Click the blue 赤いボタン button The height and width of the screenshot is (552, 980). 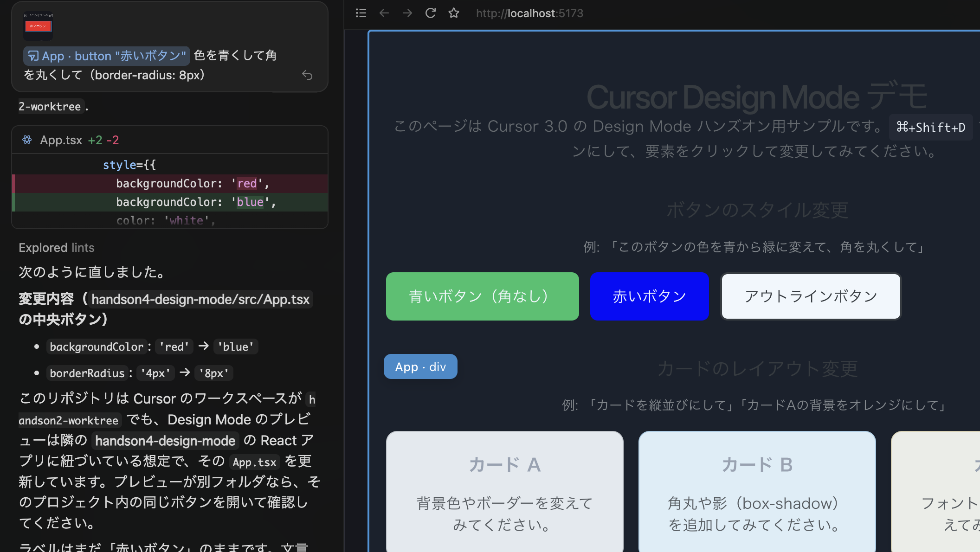click(x=649, y=296)
